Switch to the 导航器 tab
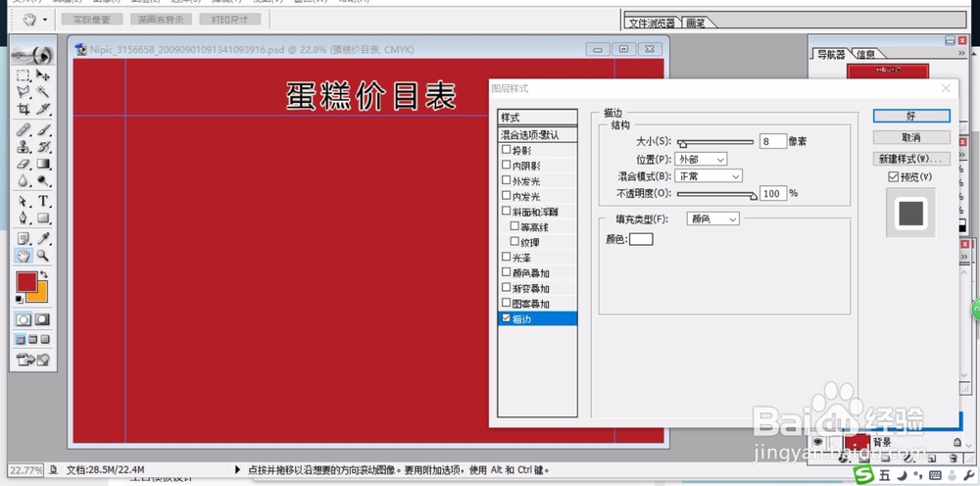This screenshot has width=980, height=486. pyautogui.click(x=831, y=54)
